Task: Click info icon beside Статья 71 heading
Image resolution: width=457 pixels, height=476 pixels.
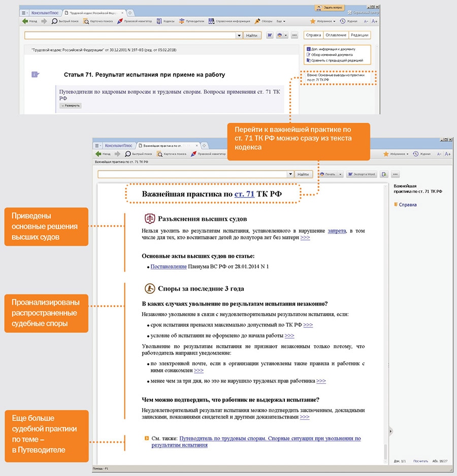Action: (35, 75)
